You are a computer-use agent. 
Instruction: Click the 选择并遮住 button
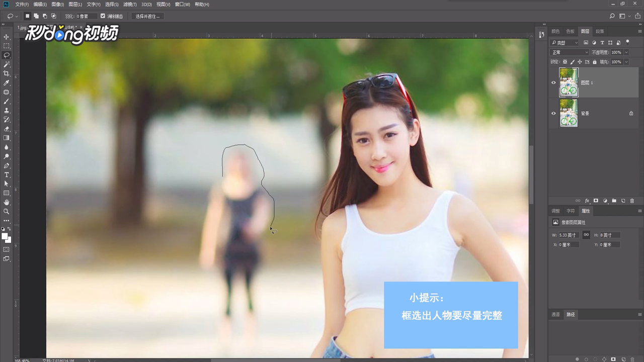(x=147, y=16)
